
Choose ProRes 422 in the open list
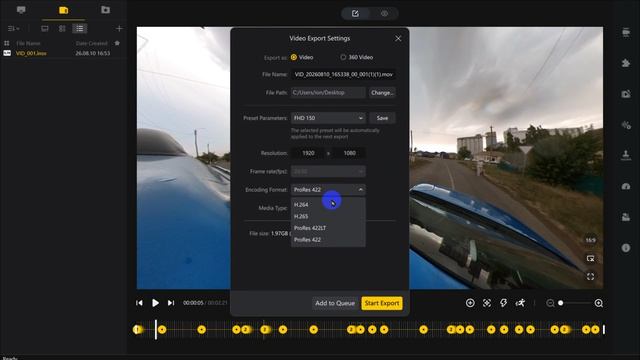point(328,240)
